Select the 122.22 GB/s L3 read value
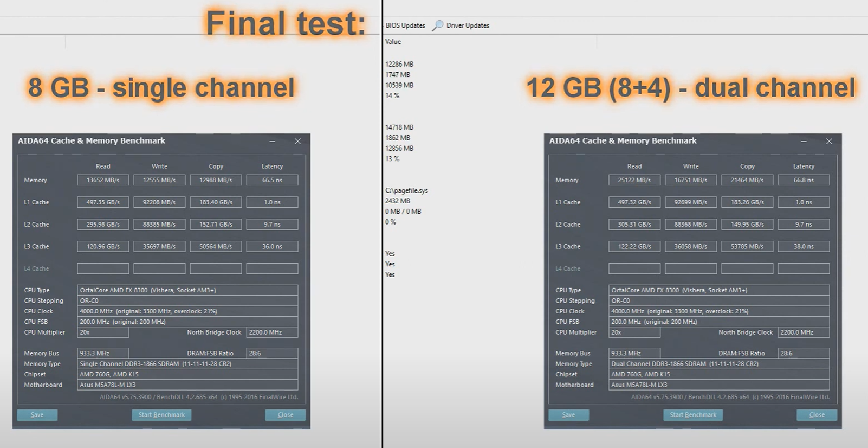The height and width of the screenshot is (448, 868). coord(634,247)
